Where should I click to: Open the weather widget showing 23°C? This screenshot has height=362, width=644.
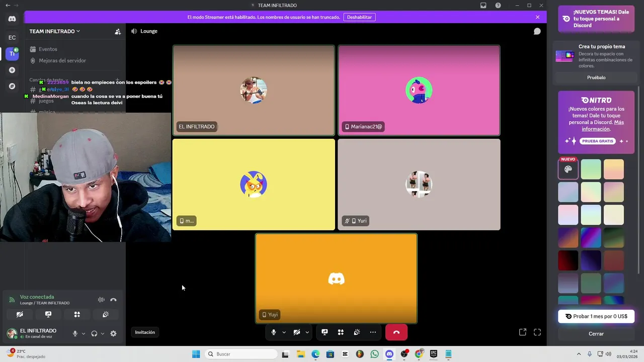pos(25,354)
